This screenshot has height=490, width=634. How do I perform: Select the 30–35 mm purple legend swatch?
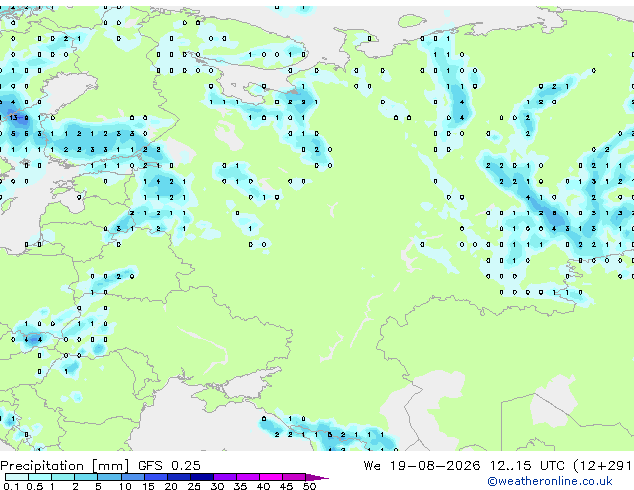225,477
